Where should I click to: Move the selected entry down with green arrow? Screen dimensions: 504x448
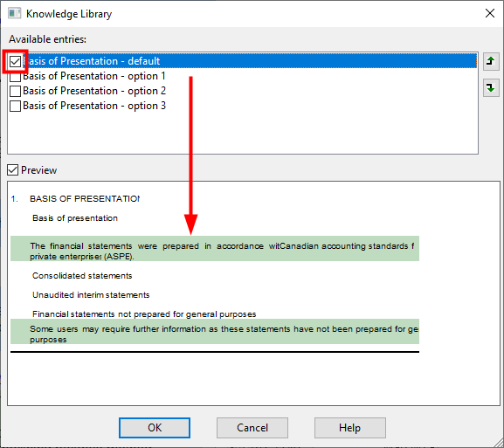coord(491,87)
